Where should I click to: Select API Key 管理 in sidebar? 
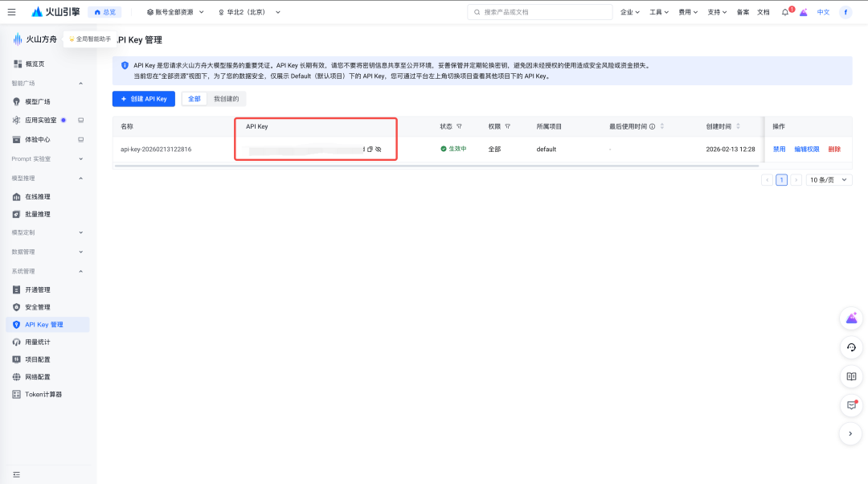pyautogui.click(x=47, y=325)
